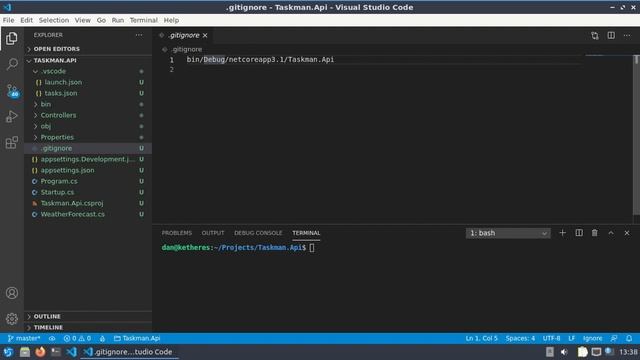Click the errors and warnings status indicator

[x=78, y=338]
